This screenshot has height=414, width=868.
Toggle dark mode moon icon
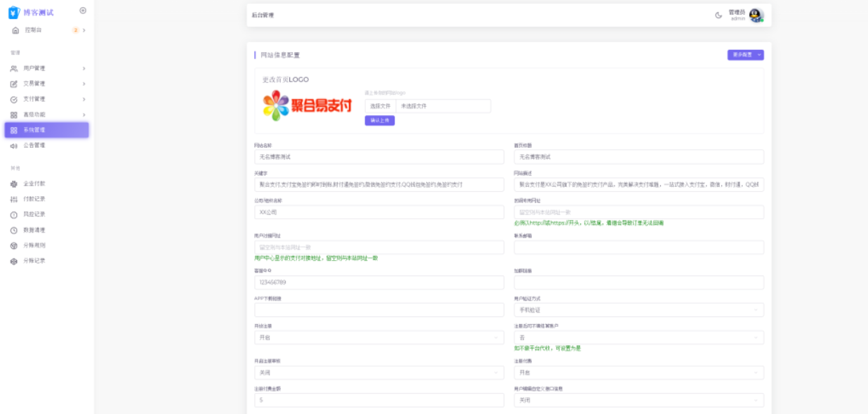click(x=718, y=15)
